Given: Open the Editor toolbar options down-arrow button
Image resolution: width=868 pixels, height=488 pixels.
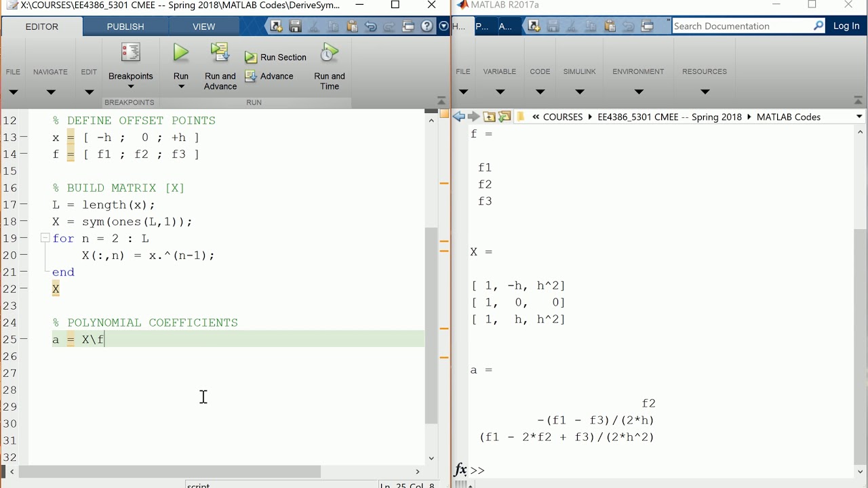Looking at the screenshot, I should (443, 26).
